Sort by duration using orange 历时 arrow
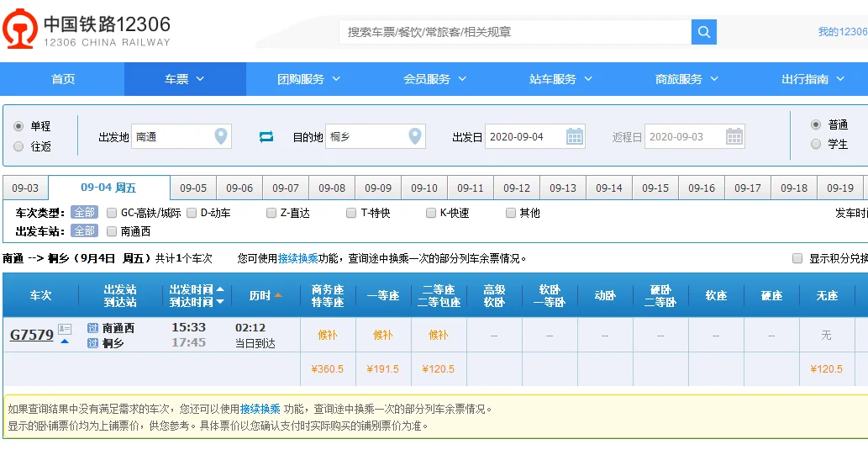This screenshot has width=868, height=471. (x=278, y=295)
